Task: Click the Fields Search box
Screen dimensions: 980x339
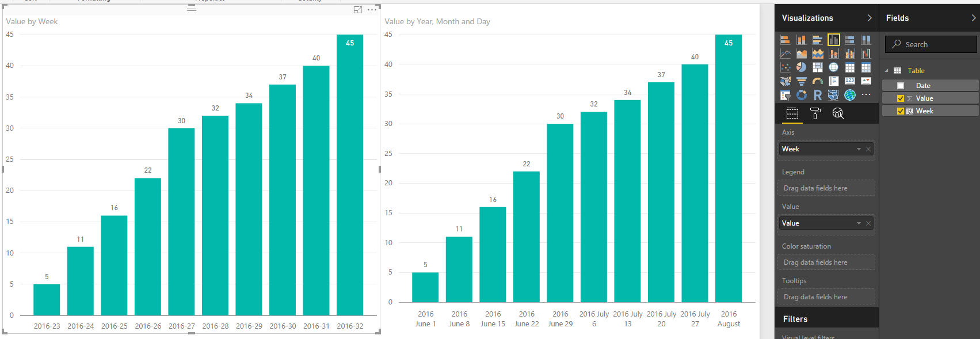Action: click(x=931, y=44)
